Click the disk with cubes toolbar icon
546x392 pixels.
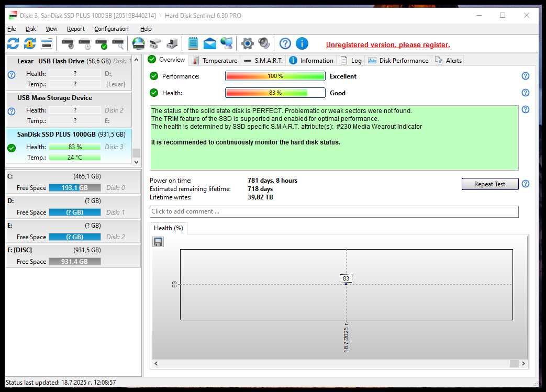pos(155,43)
